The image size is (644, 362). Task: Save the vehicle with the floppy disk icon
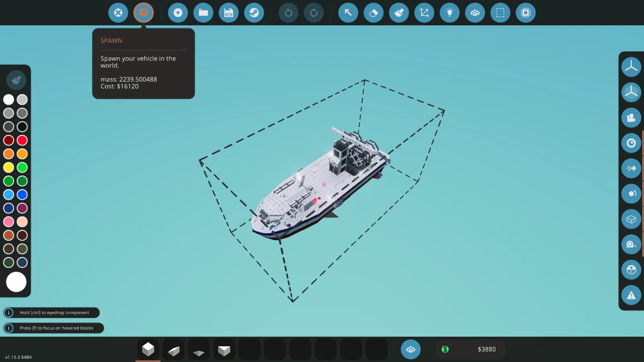pyautogui.click(x=229, y=13)
